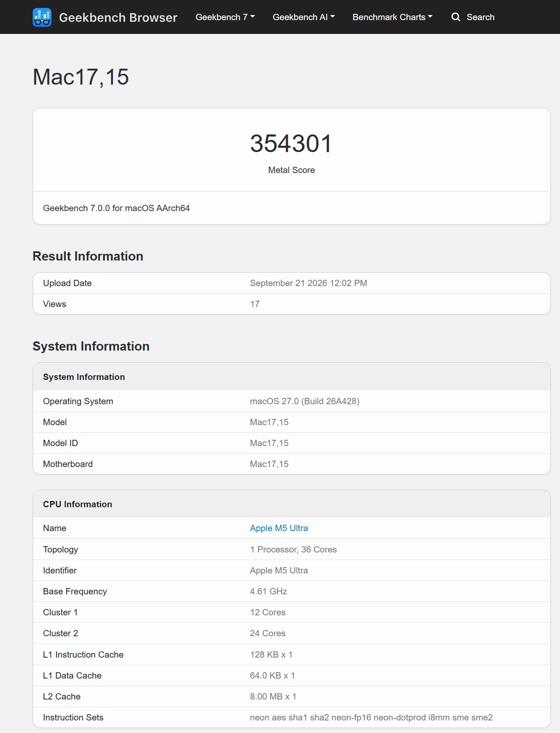Select L1 Instruction Cache value 128 KB x 1
This screenshot has width=560, height=733.
click(x=271, y=655)
